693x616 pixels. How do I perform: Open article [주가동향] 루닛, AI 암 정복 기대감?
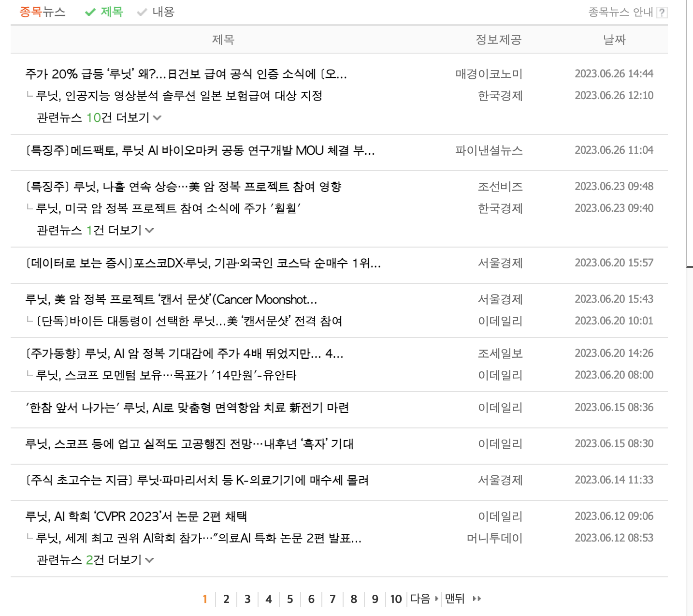click(184, 353)
